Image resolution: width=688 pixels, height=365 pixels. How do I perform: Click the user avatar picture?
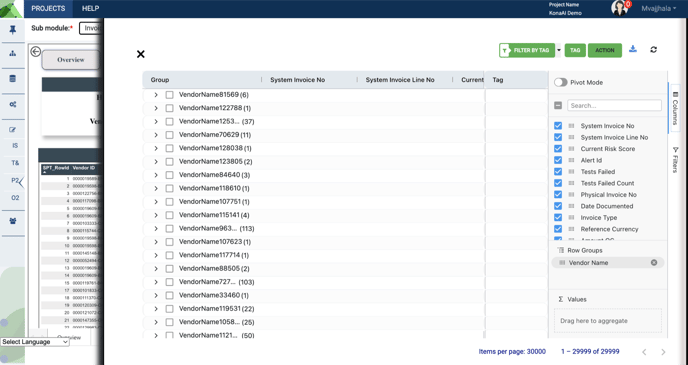point(619,8)
